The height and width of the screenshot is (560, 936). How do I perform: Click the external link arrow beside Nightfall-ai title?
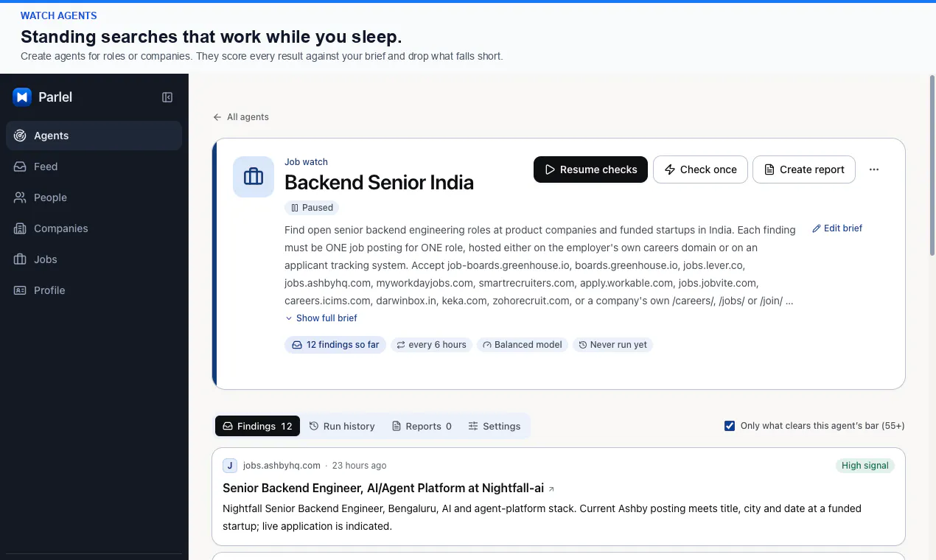pos(552,489)
